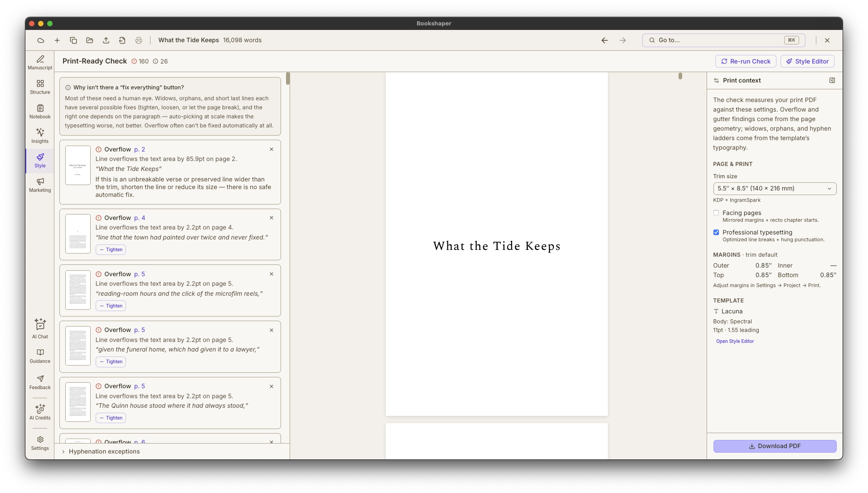The width and height of the screenshot is (868, 493).
Task: Click the Lacuna template name
Action: 732,311
